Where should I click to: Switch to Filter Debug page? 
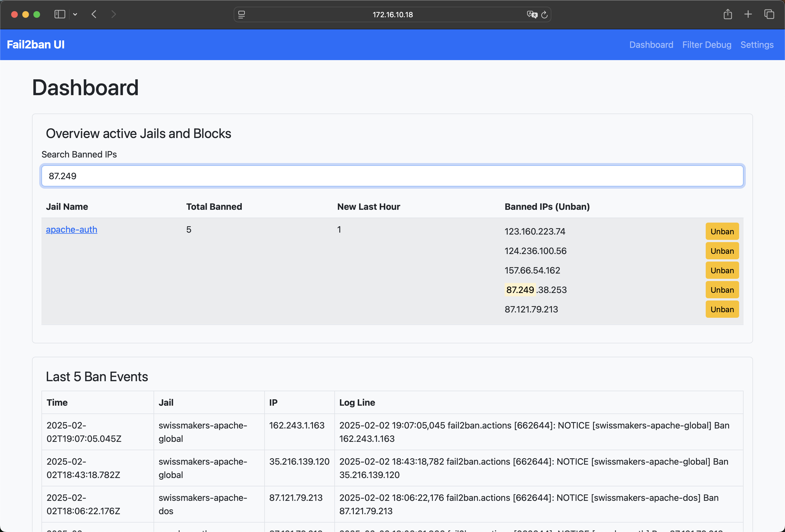(706, 45)
